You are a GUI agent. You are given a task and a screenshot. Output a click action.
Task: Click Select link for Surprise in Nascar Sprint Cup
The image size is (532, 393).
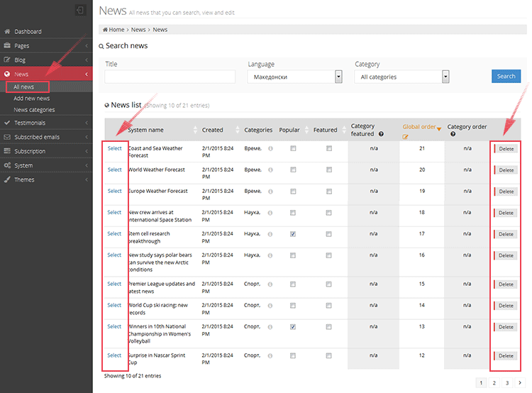coord(114,355)
